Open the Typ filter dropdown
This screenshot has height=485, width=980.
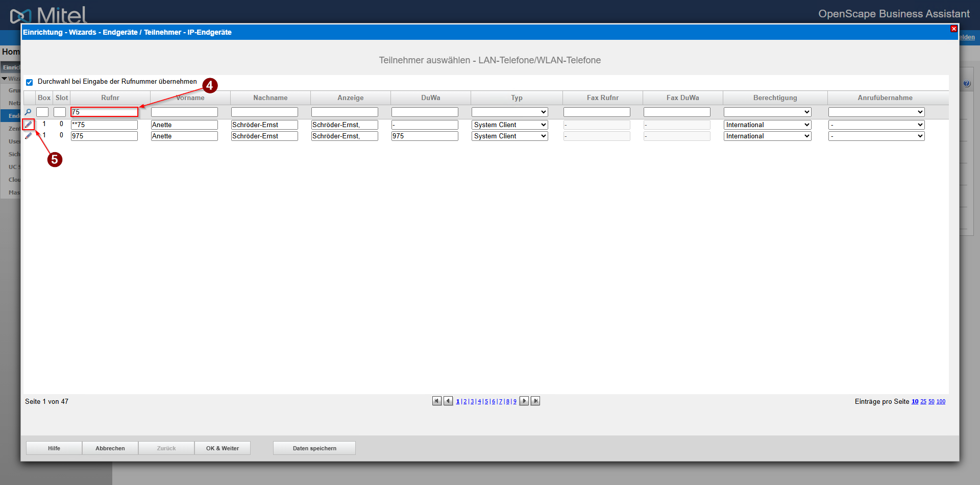pyautogui.click(x=509, y=112)
